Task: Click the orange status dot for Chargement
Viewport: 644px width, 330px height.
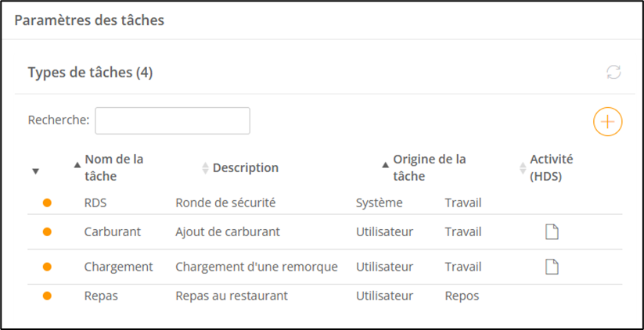Action: (x=47, y=267)
